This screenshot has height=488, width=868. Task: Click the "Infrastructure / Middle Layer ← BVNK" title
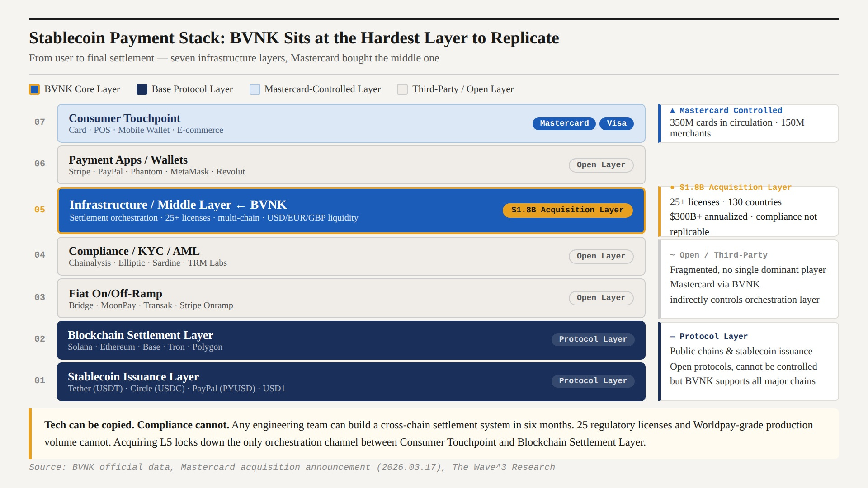[x=178, y=205]
